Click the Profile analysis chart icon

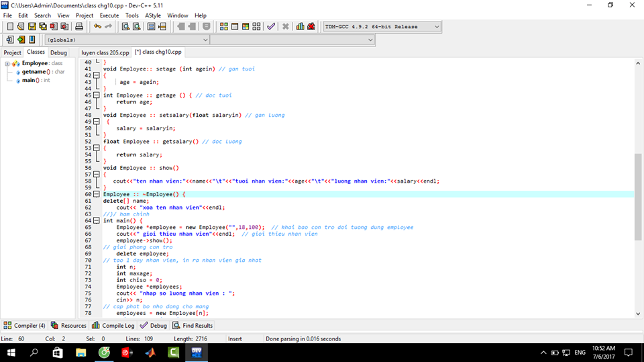(x=300, y=27)
